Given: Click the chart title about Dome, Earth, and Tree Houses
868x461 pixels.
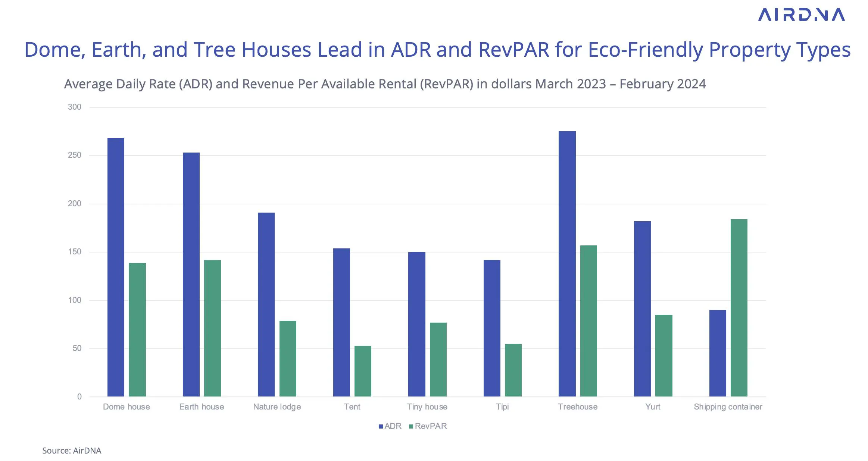Looking at the screenshot, I should point(437,50).
